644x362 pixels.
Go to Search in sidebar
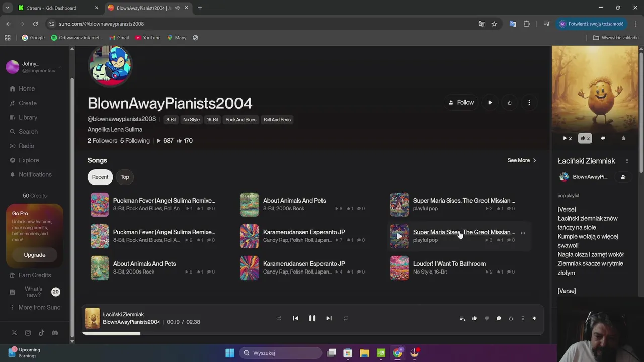(24, 132)
